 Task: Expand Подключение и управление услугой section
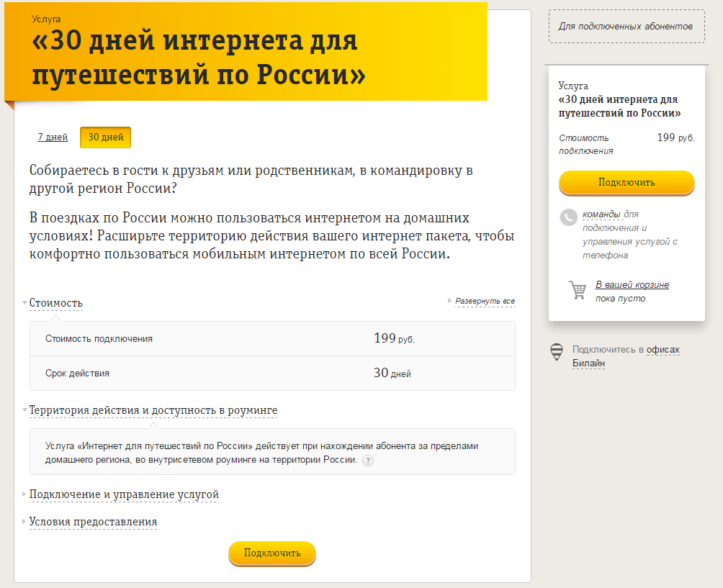(x=124, y=494)
